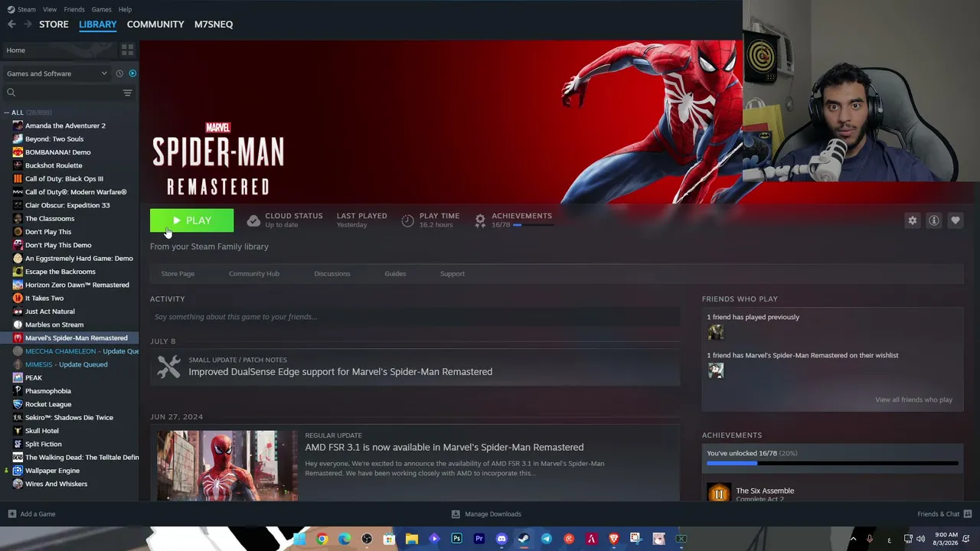
Task: Open the advanced filters icon in search bar
Action: click(x=127, y=93)
